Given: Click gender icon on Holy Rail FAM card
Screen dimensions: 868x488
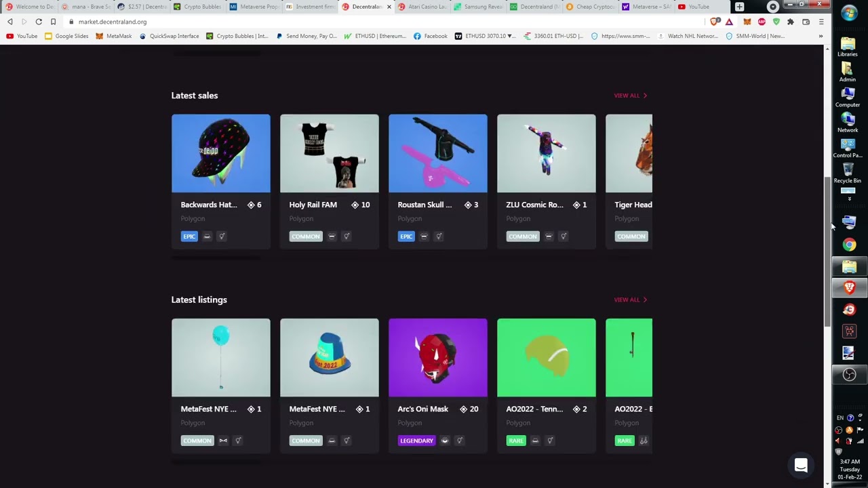Looking at the screenshot, I should [347, 237].
